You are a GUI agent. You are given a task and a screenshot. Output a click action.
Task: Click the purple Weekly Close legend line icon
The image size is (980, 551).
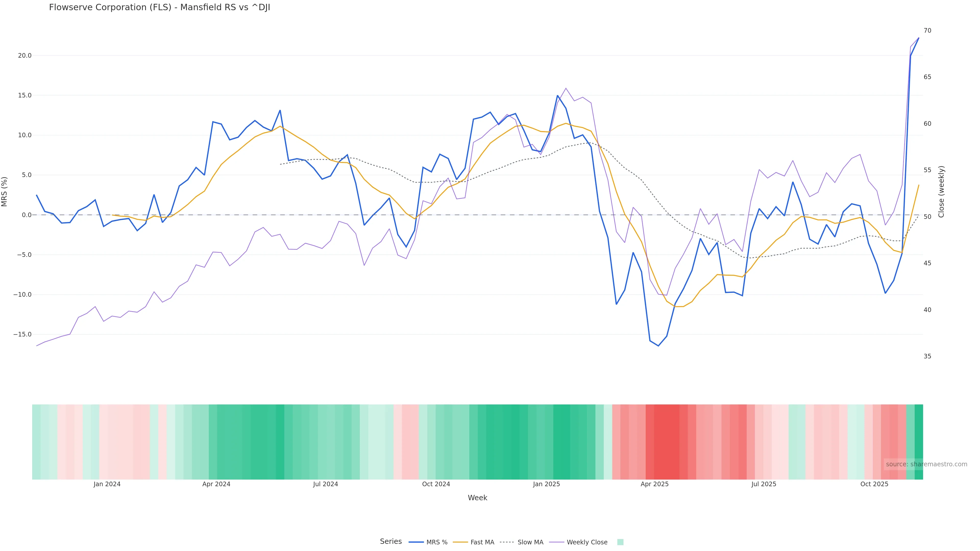coord(557,542)
